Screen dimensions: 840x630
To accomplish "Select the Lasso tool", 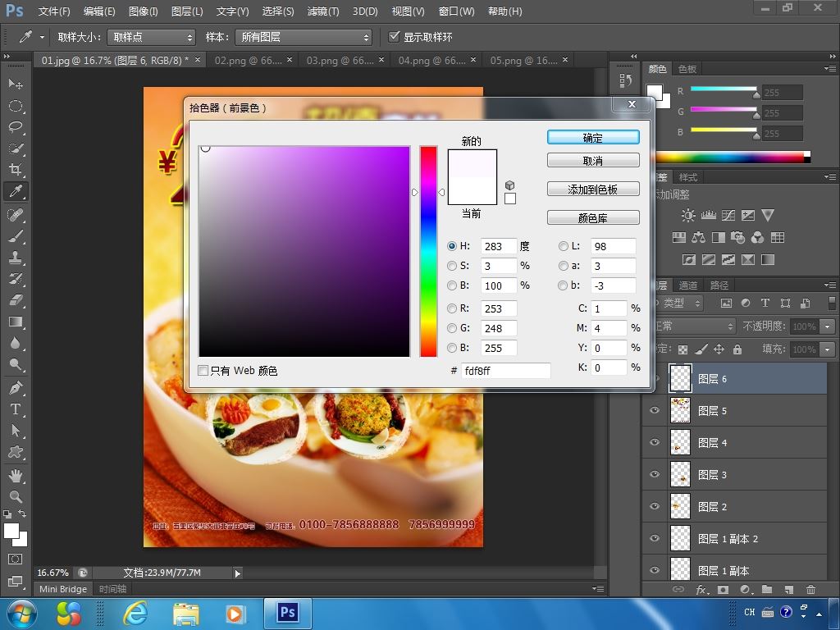I will (x=16, y=127).
